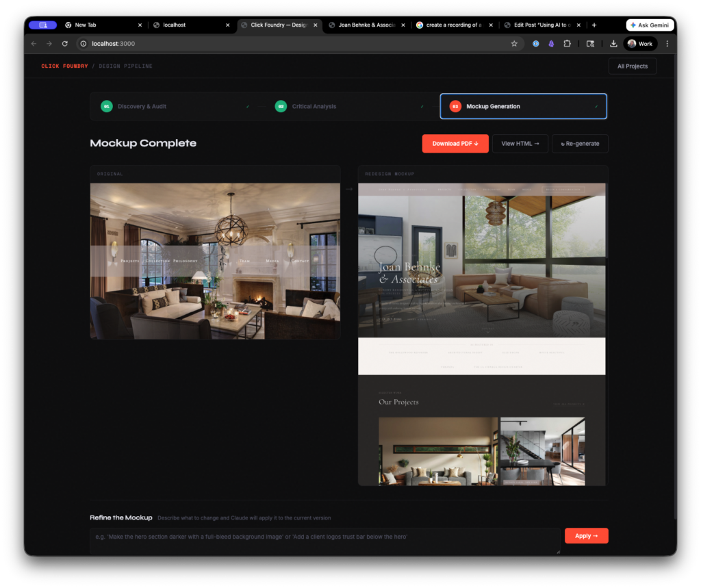Click Re-generate to rebuild the mockup
This screenshot has height=588, width=701.
coord(580,144)
